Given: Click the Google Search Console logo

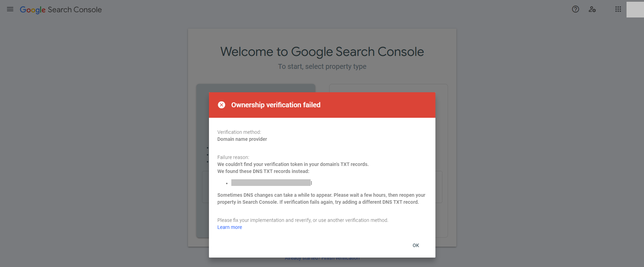Looking at the screenshot, I should pos(61,9).
